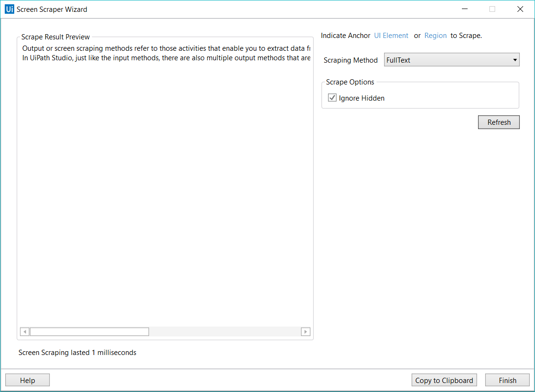Click the horizontal scrollbar right arrow
The height and width of the screenshot is (392, 535).
coord(305,332)
